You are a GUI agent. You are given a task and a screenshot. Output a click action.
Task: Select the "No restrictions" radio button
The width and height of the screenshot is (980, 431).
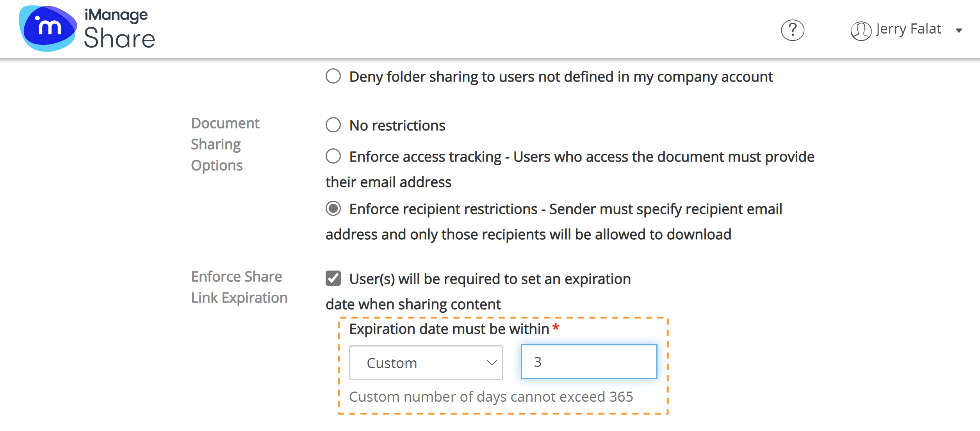333,125
